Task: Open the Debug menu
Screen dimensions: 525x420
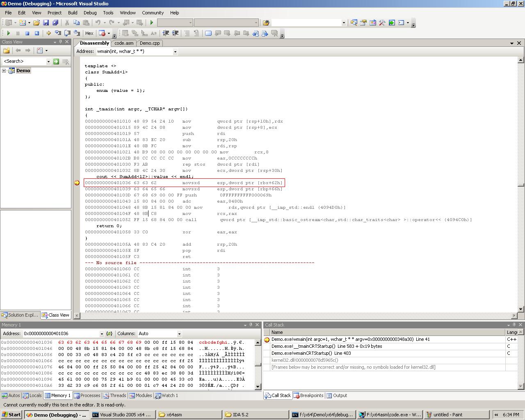Action: (90, 13)
